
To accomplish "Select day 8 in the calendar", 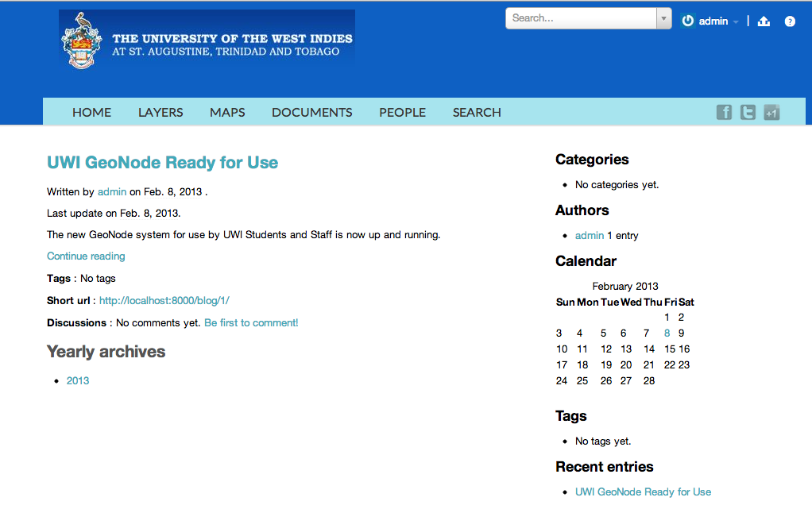I will click(x=667, y=333).
